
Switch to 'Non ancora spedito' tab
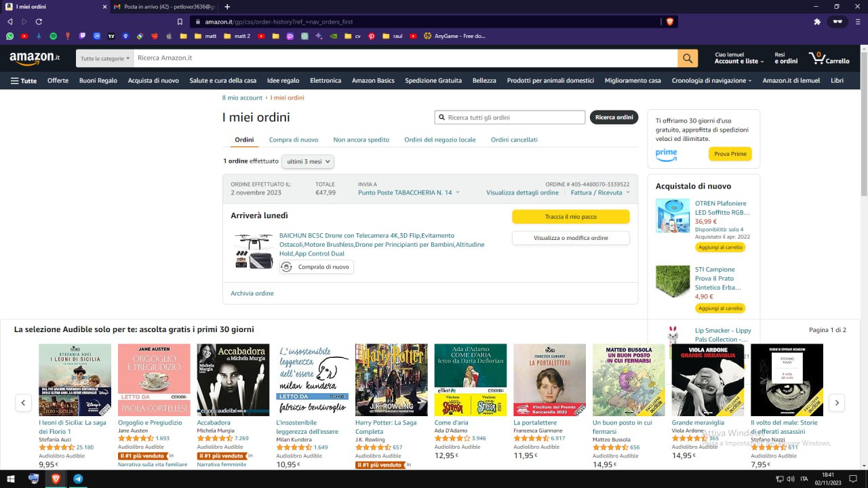tap(361, 140)
